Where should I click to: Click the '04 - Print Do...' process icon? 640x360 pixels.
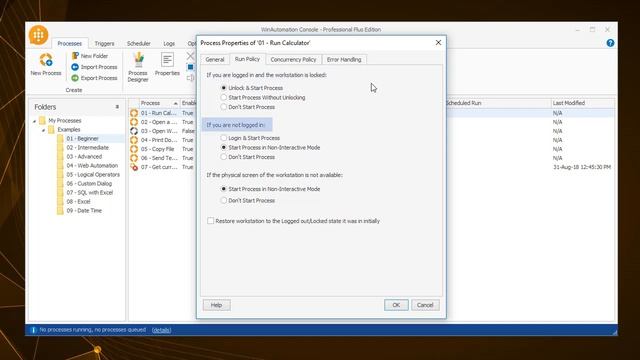coord(134,140)
